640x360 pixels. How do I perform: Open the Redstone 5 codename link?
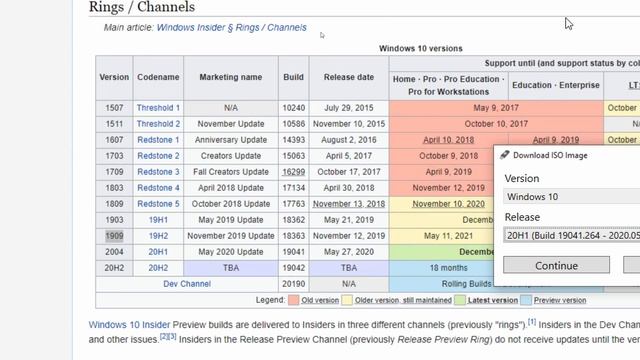point(158,204)
